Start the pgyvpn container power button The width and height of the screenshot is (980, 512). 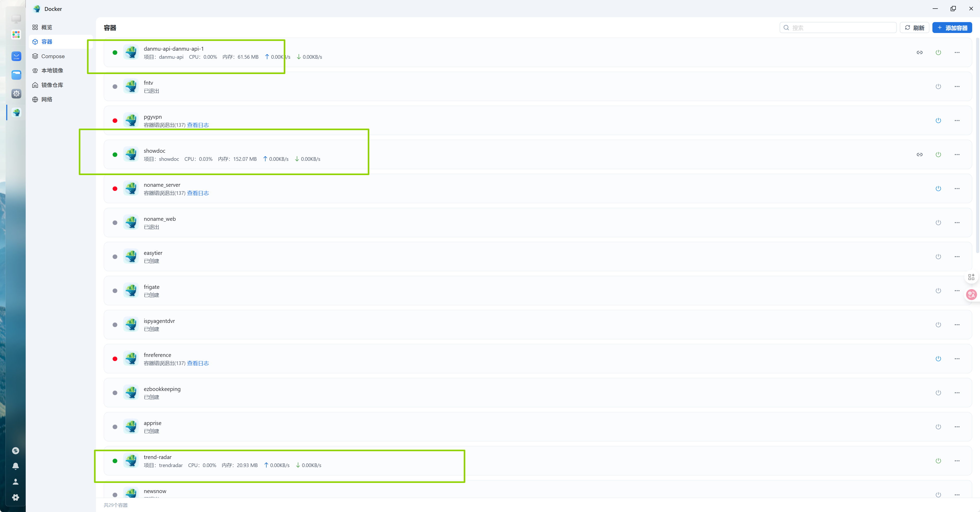tap(938, 121)
